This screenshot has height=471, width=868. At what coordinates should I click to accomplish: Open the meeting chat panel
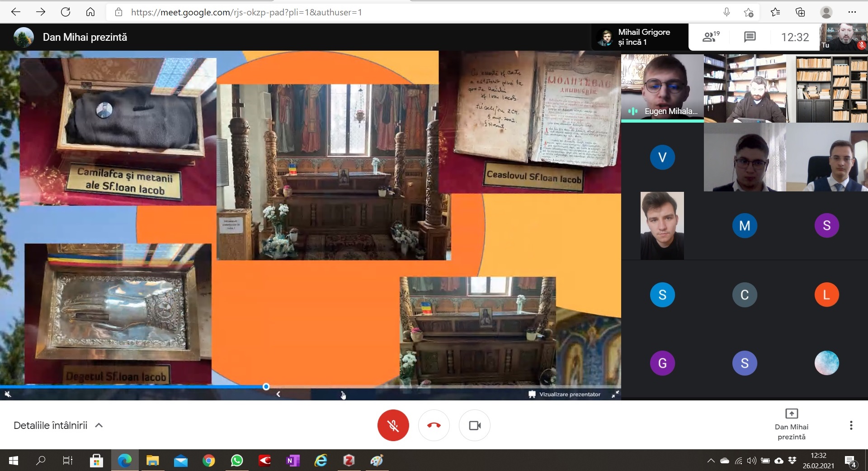coord(750,37)
